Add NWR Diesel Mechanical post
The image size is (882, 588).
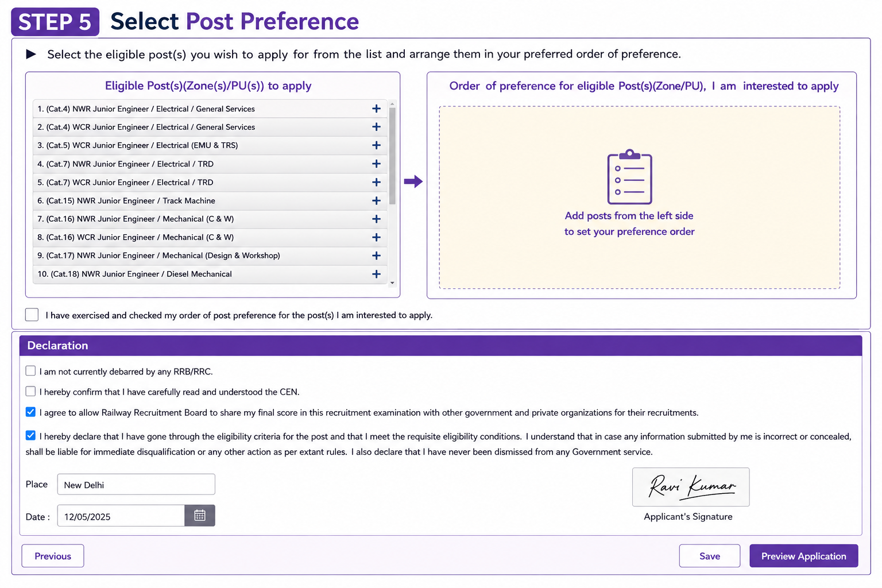(376, 274)
